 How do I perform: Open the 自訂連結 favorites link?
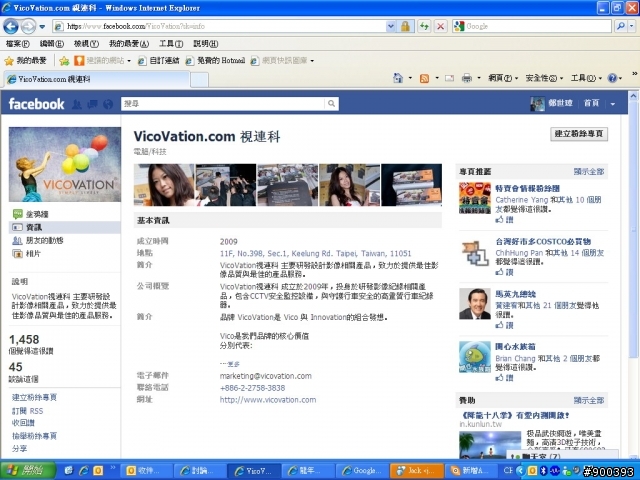pyautogui.click(x=159, y=61)
